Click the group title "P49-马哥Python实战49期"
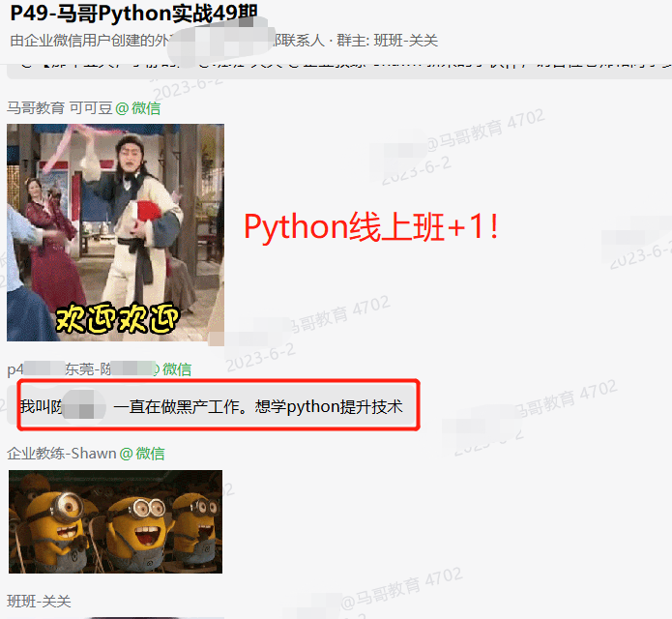The image size is (672, 619). pos(133,15)
